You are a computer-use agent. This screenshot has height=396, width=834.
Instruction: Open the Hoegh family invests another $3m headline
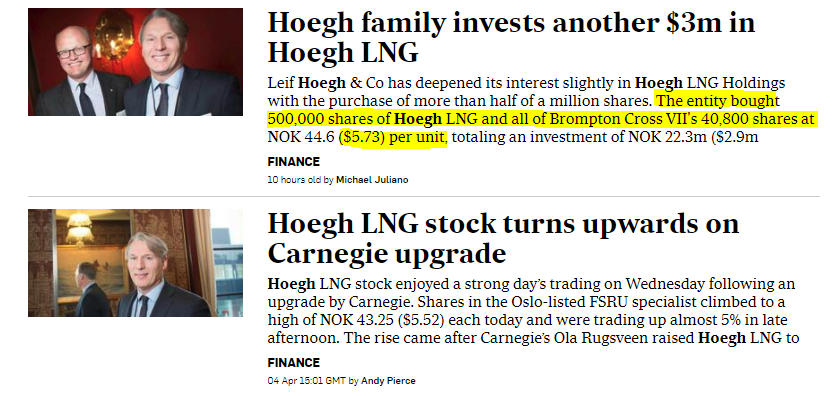click(511, 38)
